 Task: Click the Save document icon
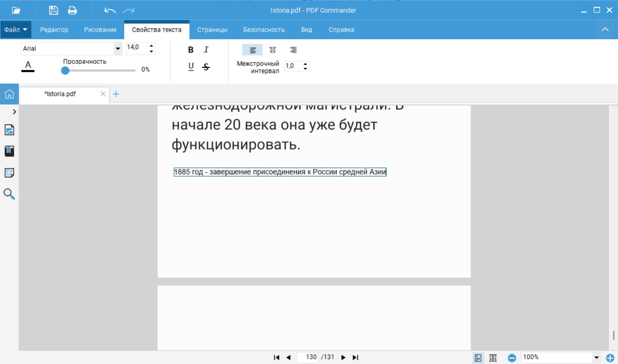pyautogui.click(x=53, y=10)
